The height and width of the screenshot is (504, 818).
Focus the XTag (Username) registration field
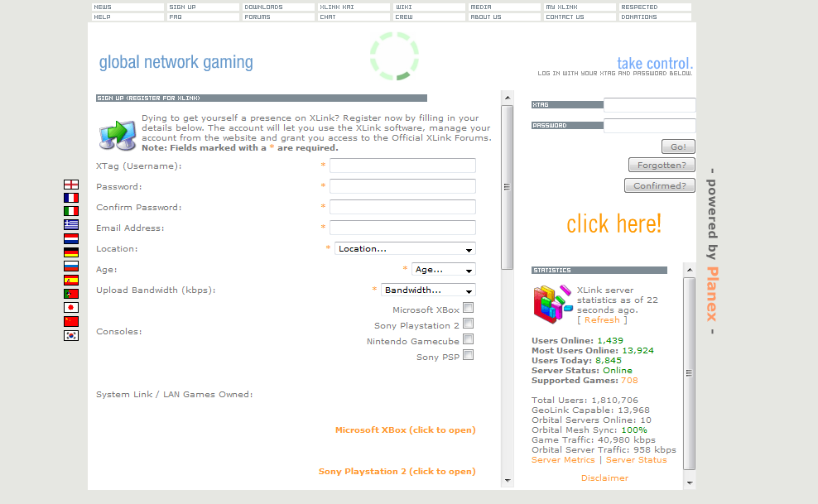pos(402,166)
